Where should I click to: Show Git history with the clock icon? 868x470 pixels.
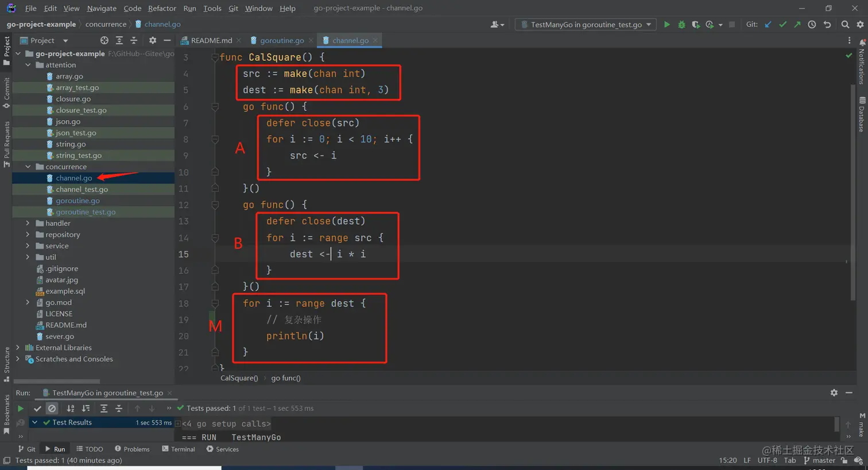[812, 25]
